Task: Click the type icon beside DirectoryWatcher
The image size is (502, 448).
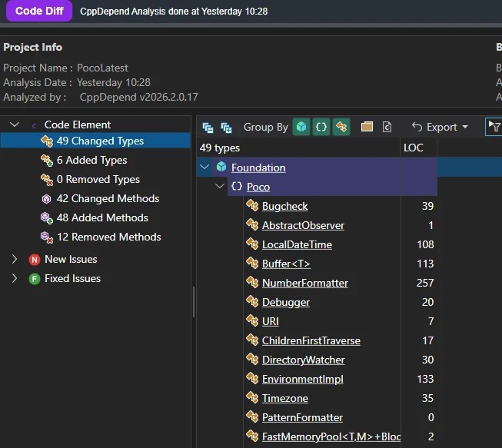Action: [x=252, y=359]
